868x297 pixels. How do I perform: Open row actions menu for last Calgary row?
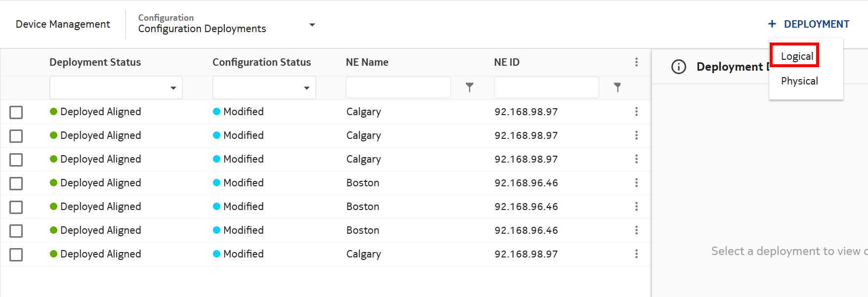[x=636, y=254]
